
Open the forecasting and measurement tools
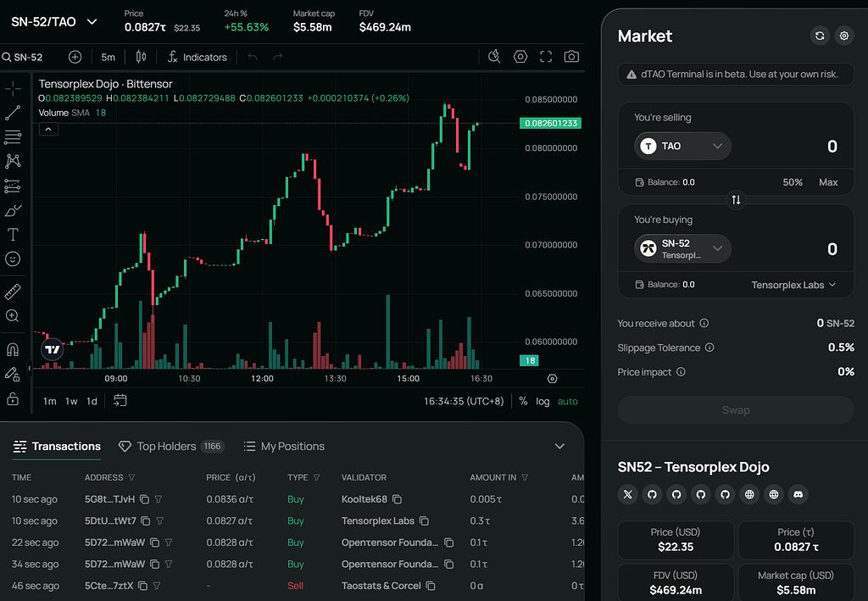click(13, 186)
